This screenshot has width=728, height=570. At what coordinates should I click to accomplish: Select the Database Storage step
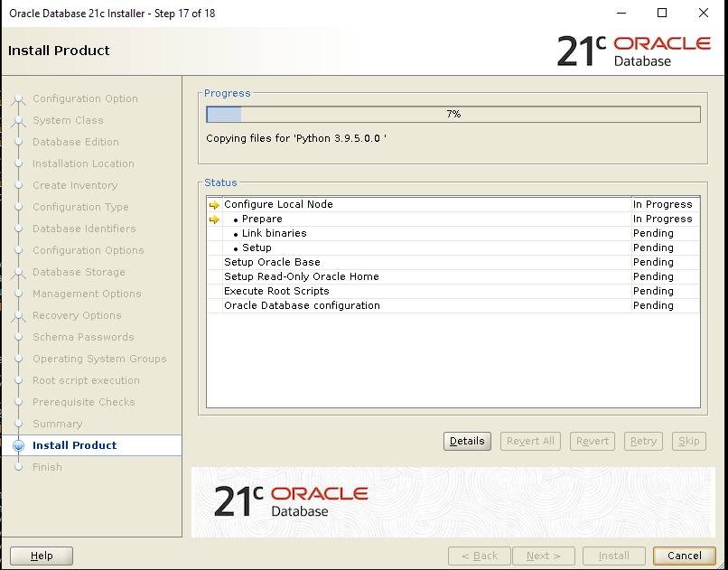(x=79, y=272)
